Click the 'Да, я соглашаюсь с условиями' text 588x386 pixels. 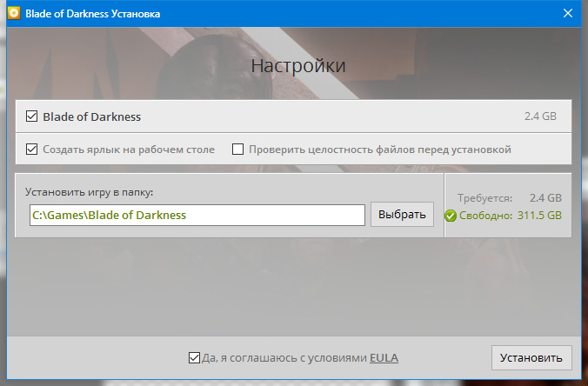284,358
